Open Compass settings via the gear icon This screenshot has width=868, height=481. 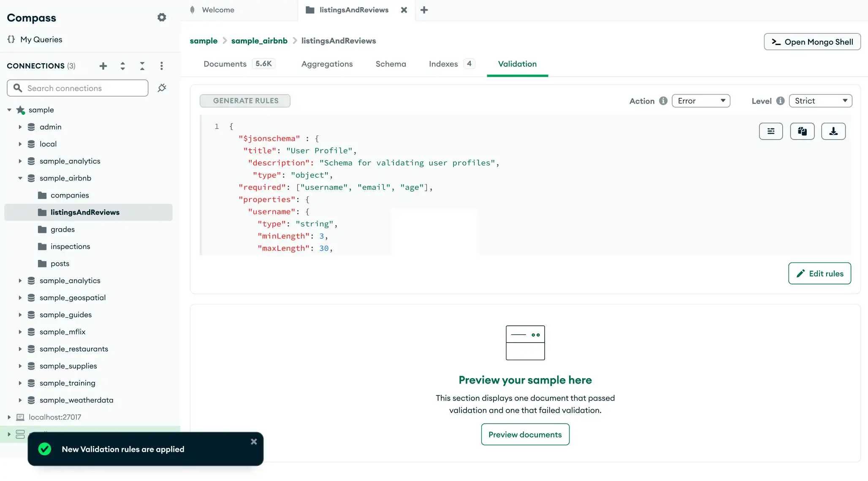pyautogui.click(x=161, y=17)
